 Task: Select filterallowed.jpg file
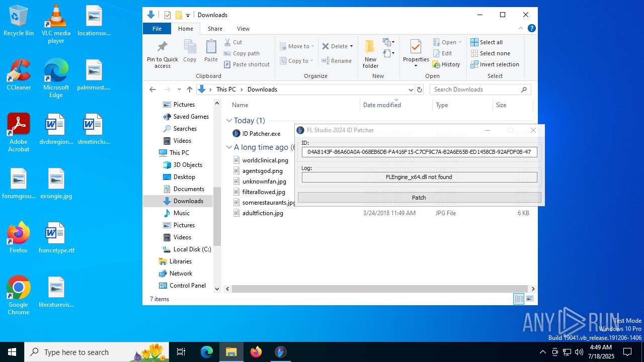[260, 192]
